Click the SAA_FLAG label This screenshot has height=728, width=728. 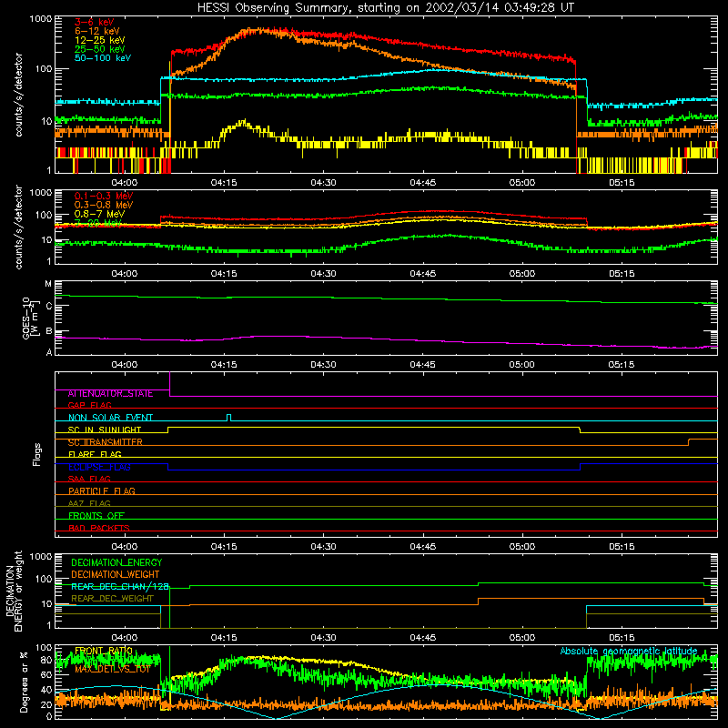tap(89, 479)
